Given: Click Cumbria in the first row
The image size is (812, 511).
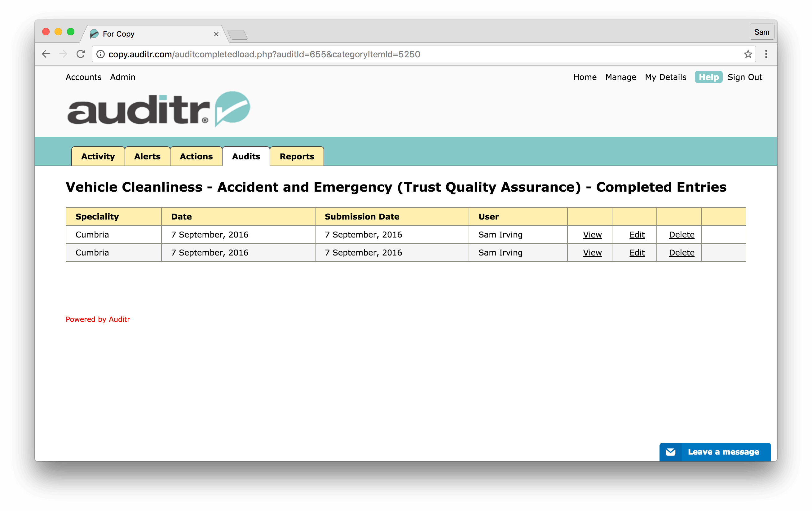Looking at the screenshot, I should click(x=92, y=235).
